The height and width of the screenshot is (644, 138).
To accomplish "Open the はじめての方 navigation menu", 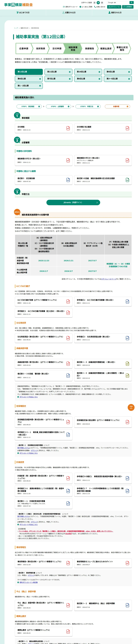I will [23, 12].
